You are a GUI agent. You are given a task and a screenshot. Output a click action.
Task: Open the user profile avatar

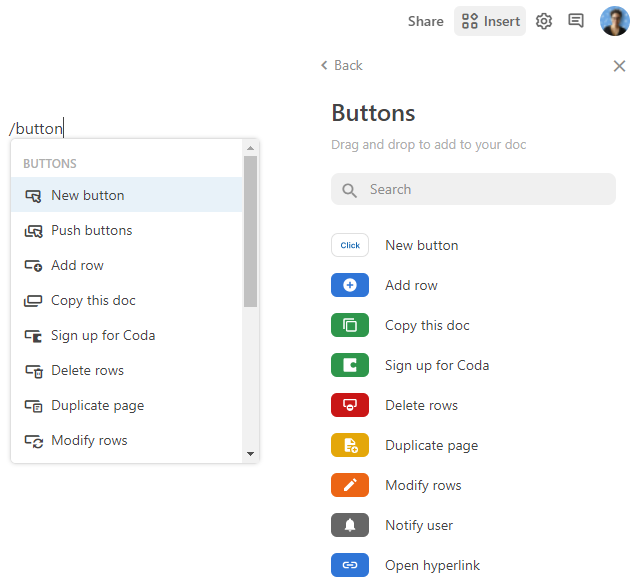(x=614, y=21)
